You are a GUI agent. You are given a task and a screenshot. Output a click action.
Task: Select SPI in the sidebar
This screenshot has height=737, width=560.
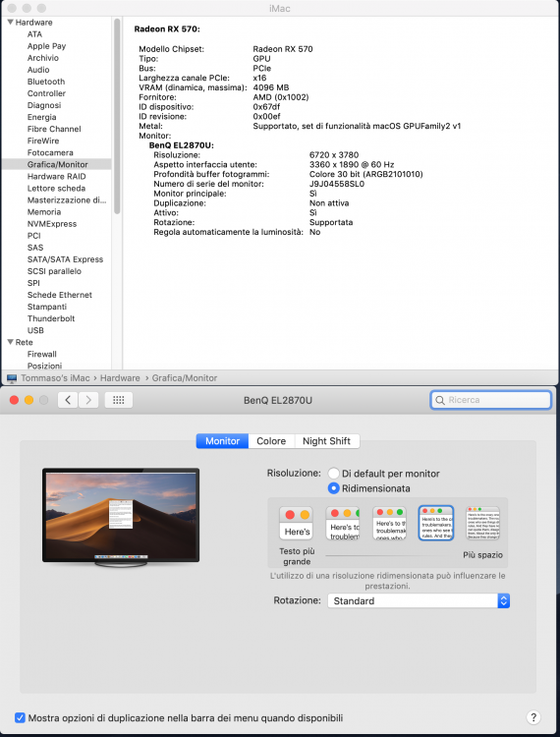click(x=33, y=283)
